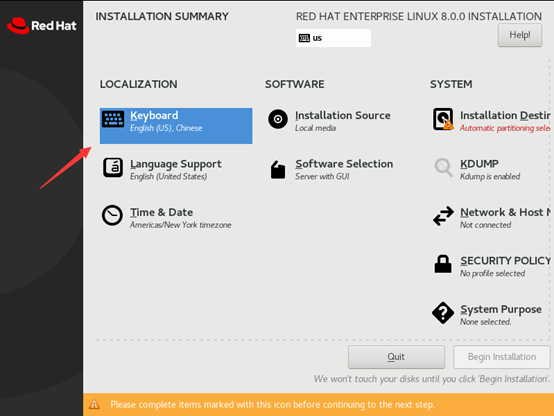Open the Network & Host Name title
Image resolution: width=554 pixels, height=416 pixels.
click(x=505, y=212)
